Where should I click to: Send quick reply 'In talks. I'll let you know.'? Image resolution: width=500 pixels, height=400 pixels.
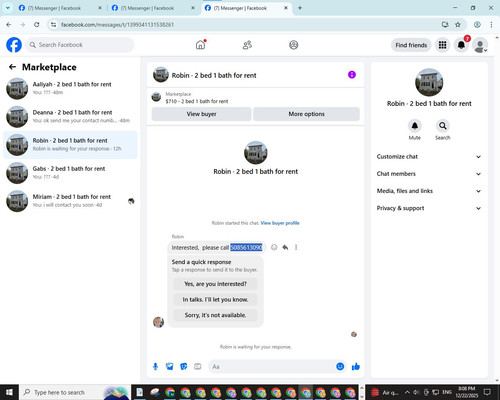(215, 300)
